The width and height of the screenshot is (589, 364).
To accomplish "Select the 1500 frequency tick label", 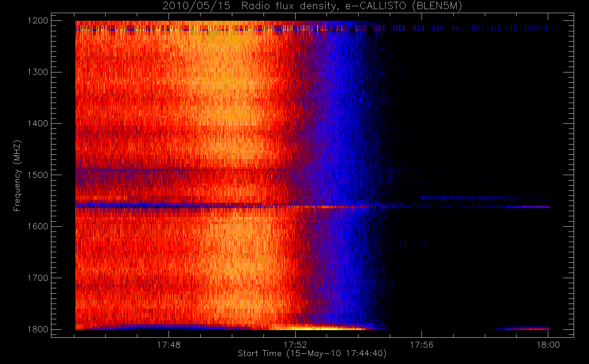I will [x=38, y=175].
